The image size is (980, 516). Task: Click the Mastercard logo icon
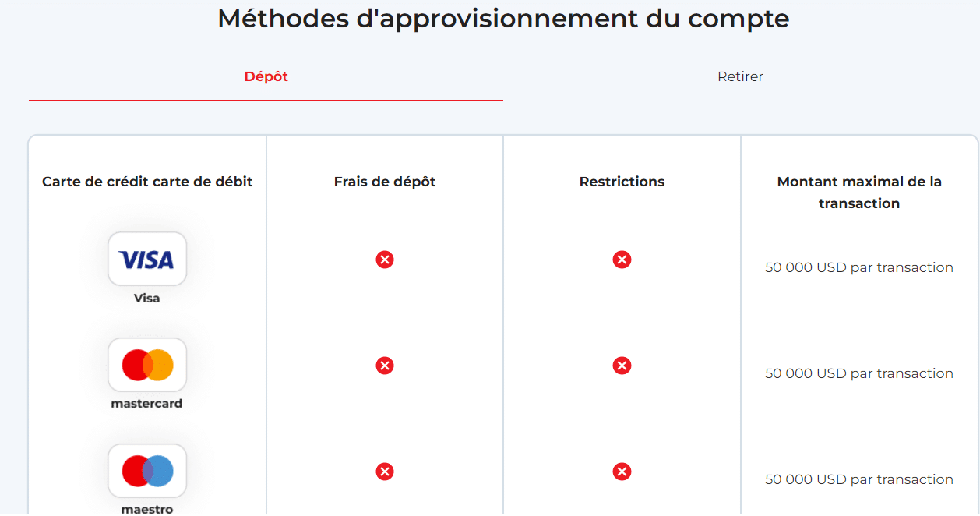pyautogui.click(x=147, y=365)
